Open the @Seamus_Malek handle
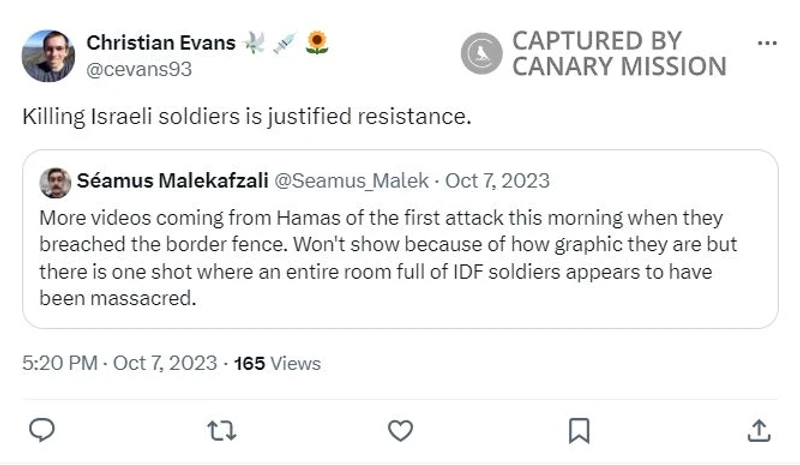800x465 pixels. [x=350, y=181]
